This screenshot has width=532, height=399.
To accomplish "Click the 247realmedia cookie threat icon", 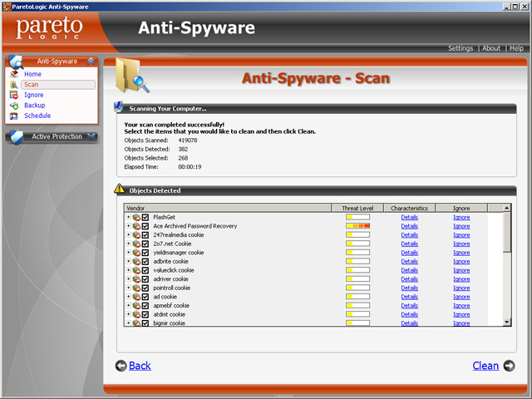I will 136,234.
